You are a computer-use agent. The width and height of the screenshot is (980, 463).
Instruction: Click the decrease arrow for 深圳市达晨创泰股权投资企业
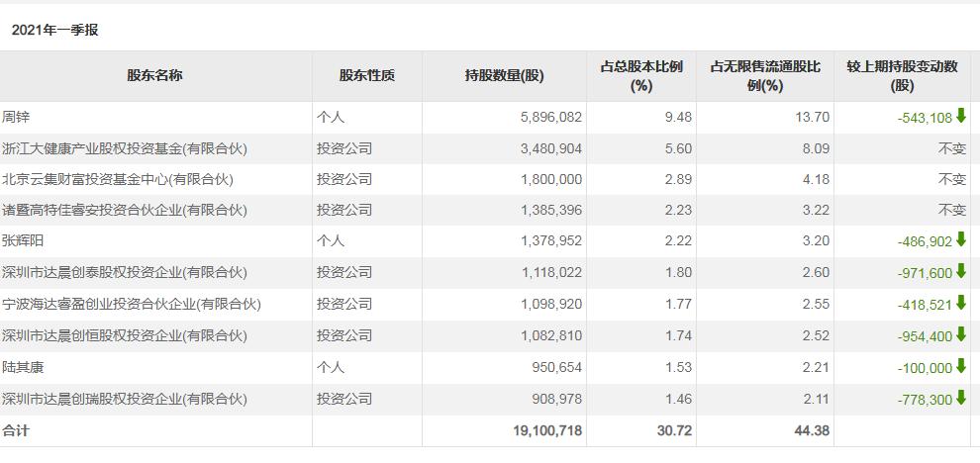pyautogui.click(x=960, y=272)
